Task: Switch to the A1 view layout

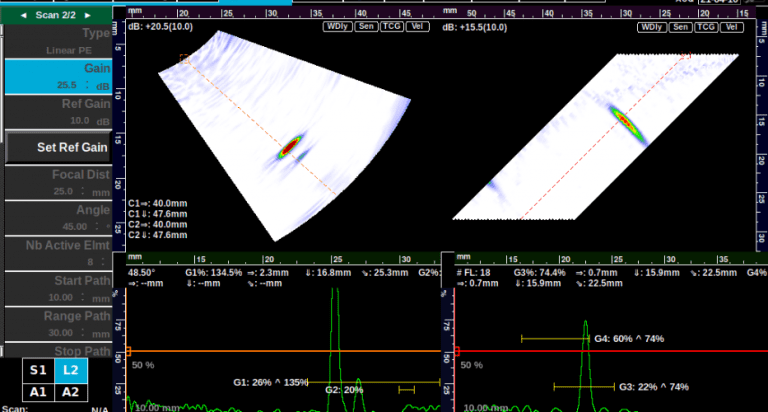Action: click(x=38, y=392)
